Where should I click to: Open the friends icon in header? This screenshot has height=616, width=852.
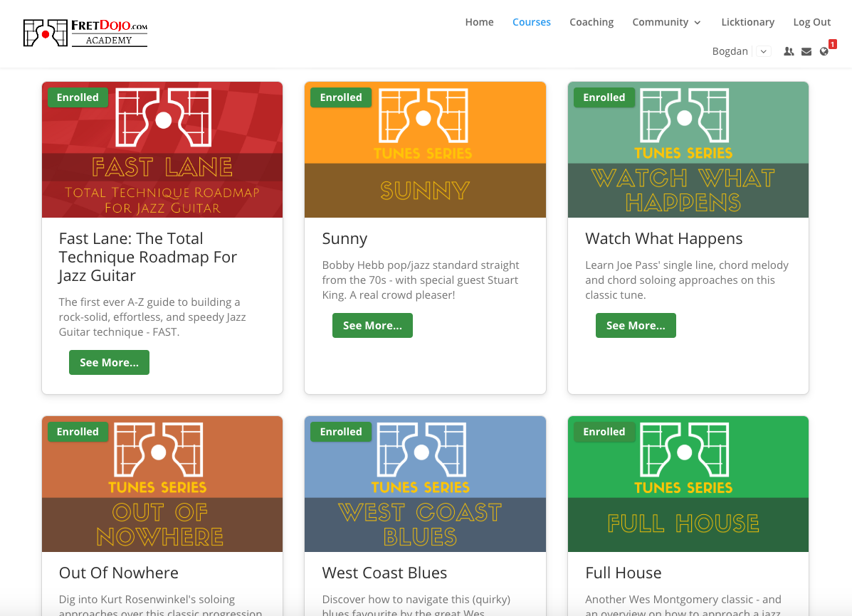789,52
